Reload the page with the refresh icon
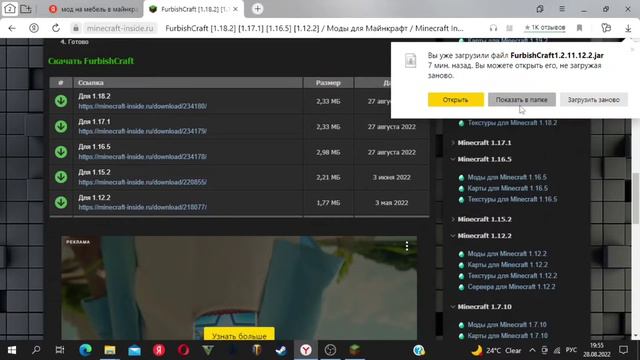 pyautogui.click(x=56, y=28)
